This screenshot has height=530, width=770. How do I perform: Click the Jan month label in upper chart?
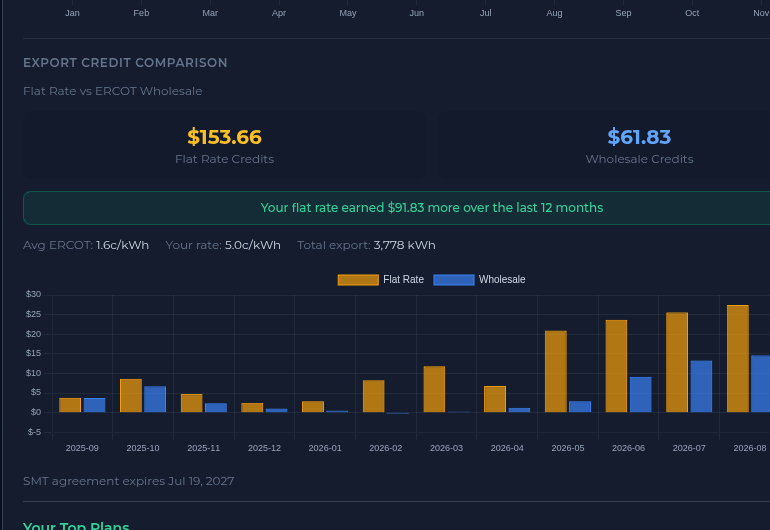coord(72,13)
